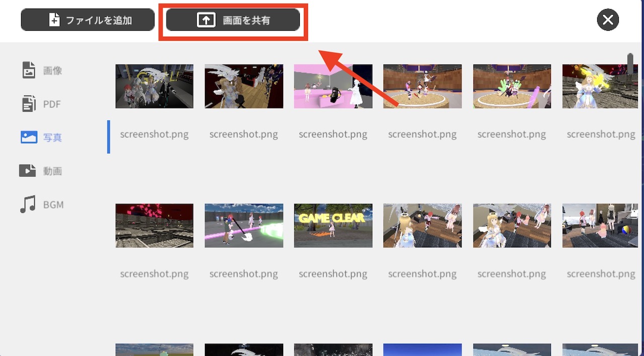Select the green laser beam thumbnail
644x356 pixels.
point(244,226)
